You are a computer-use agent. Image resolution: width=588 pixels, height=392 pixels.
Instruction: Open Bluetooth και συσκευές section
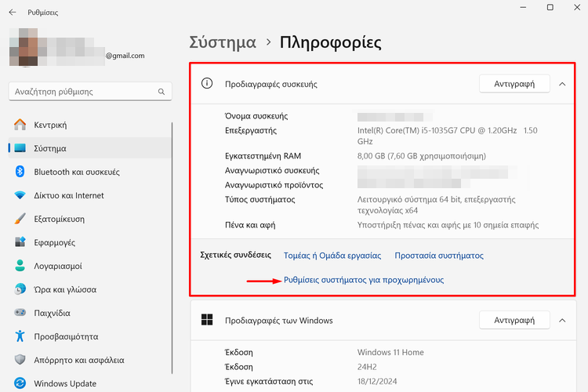tap(90, 172)
